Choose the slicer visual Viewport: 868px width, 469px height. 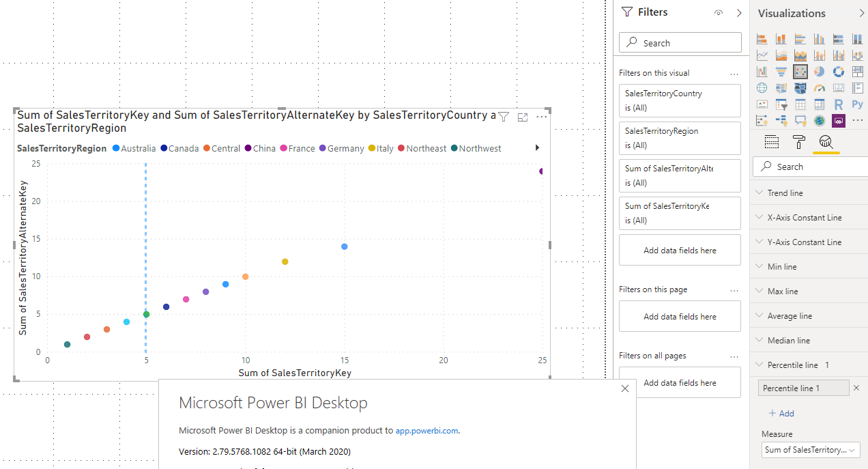pos(781,104)
